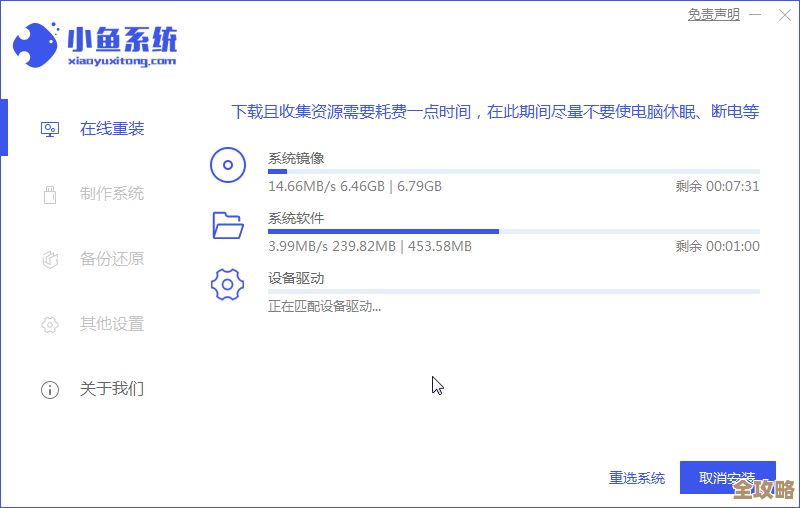The image size is (800, 508).
Task: Click the 系统软件 folder icon
Action: click(x=228, y=225)
